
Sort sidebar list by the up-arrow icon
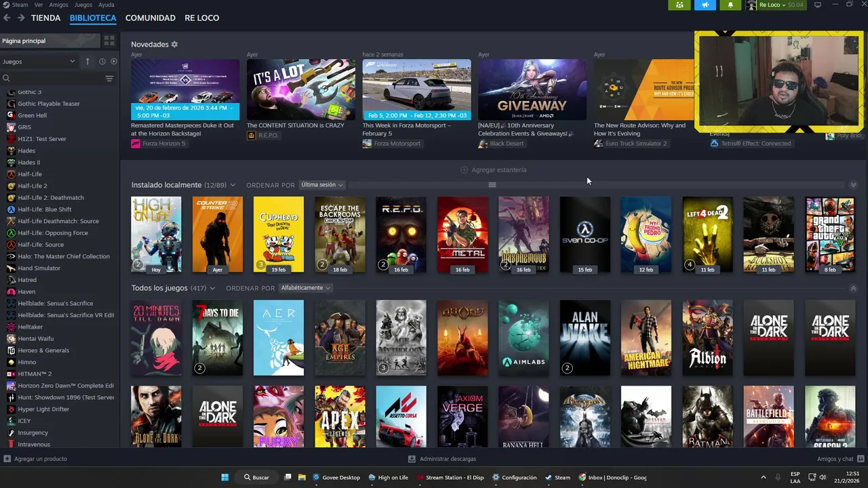pyautogui.click(x=87, y=62)
